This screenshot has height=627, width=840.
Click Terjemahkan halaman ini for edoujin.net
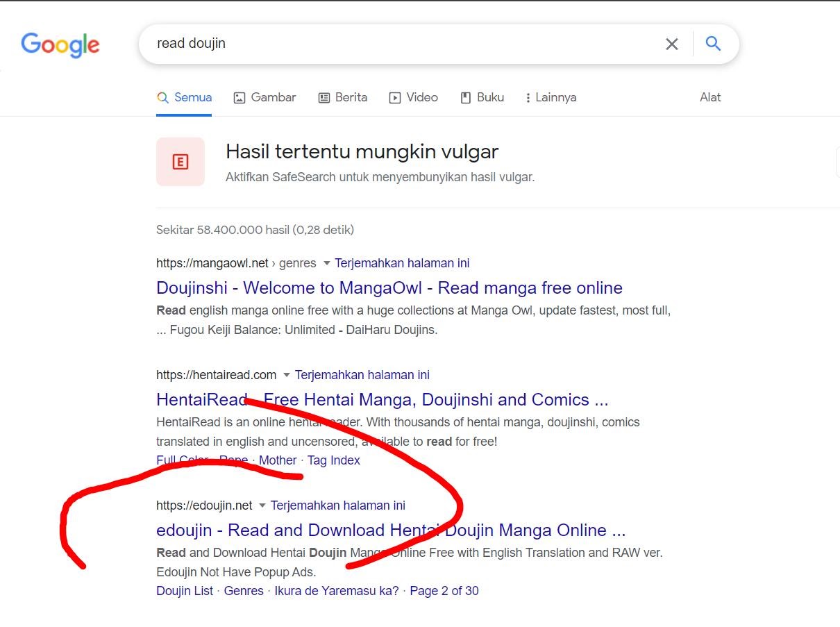(x=338, y=505)
